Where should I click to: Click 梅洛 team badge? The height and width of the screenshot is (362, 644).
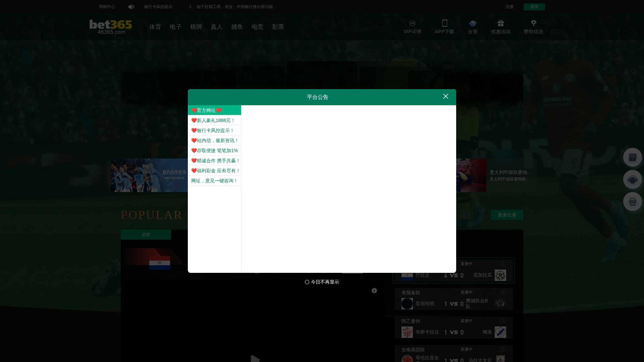tap(500, 332)
